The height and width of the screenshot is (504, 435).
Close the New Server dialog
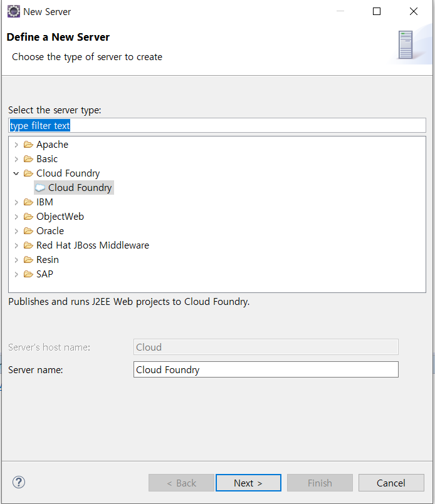(x=414, y=11)
